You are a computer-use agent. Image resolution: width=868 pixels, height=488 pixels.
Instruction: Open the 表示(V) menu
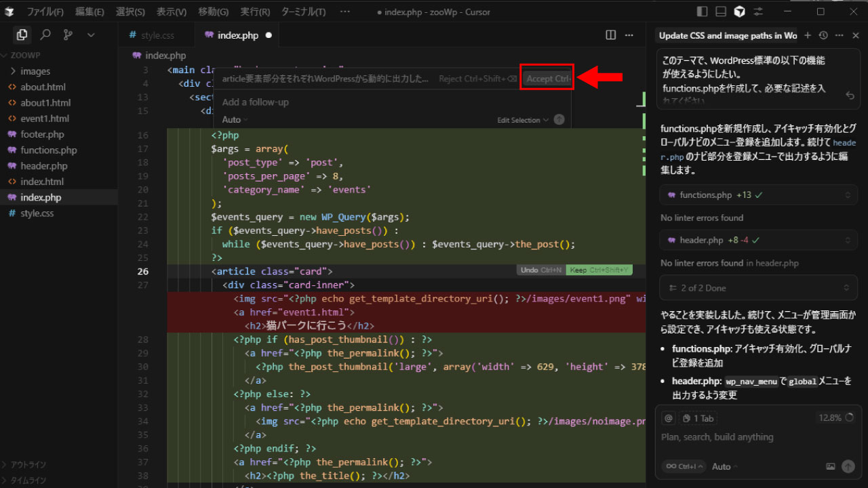click(172, 12)
